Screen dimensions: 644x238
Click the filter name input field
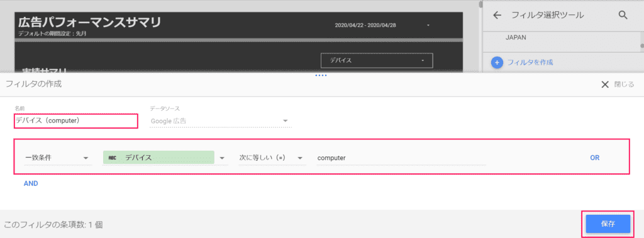click(75, 121)
